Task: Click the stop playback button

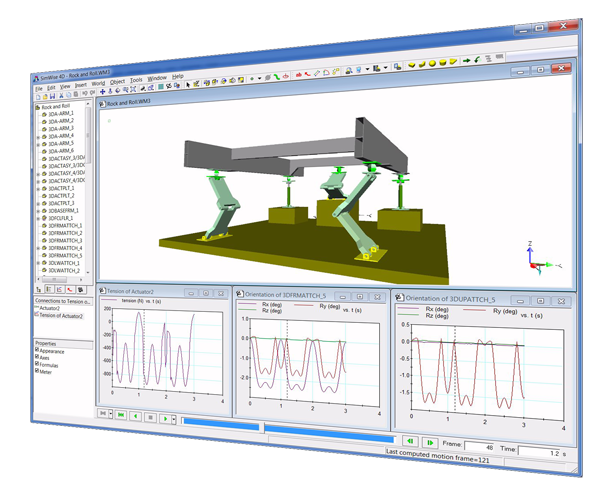Action: click(x=149, y=418)
